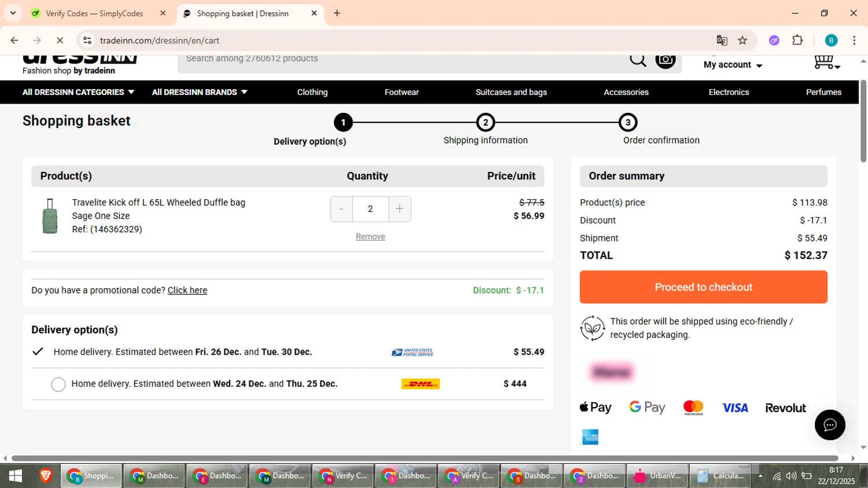
Task: Open the browser profile avatar B
Action: [831, 41]
